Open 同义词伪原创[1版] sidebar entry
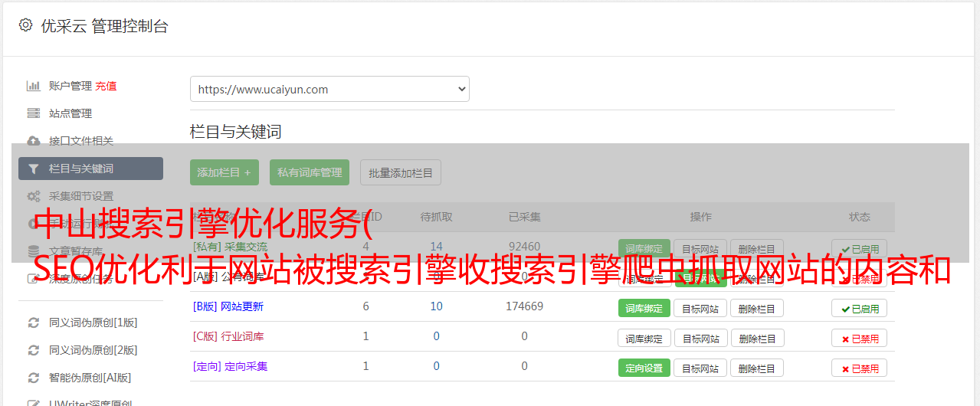Viewport: 980px width, 406px height. (x=93, y=323)
